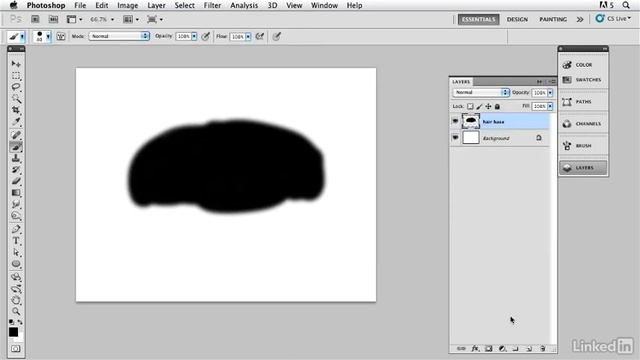Viewport: 640px width, 360px height.
Task: Open the brush Mode dropdown
Action: point(119,36)
